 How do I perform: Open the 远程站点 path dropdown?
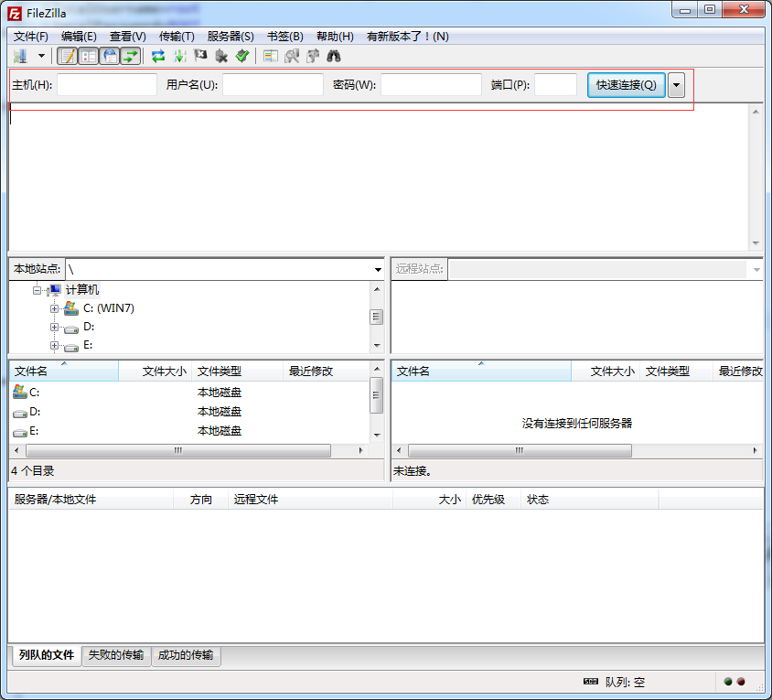coord(756,269)
